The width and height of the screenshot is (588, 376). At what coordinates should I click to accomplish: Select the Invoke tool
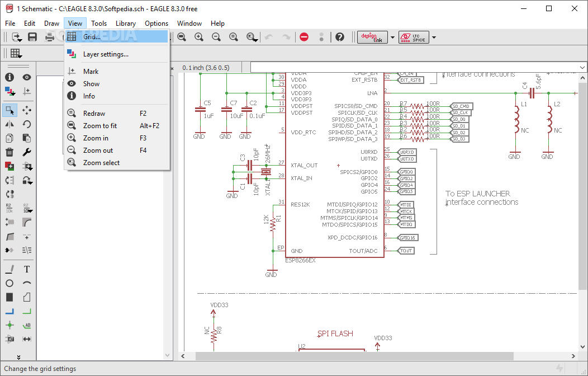coord(10,250)
